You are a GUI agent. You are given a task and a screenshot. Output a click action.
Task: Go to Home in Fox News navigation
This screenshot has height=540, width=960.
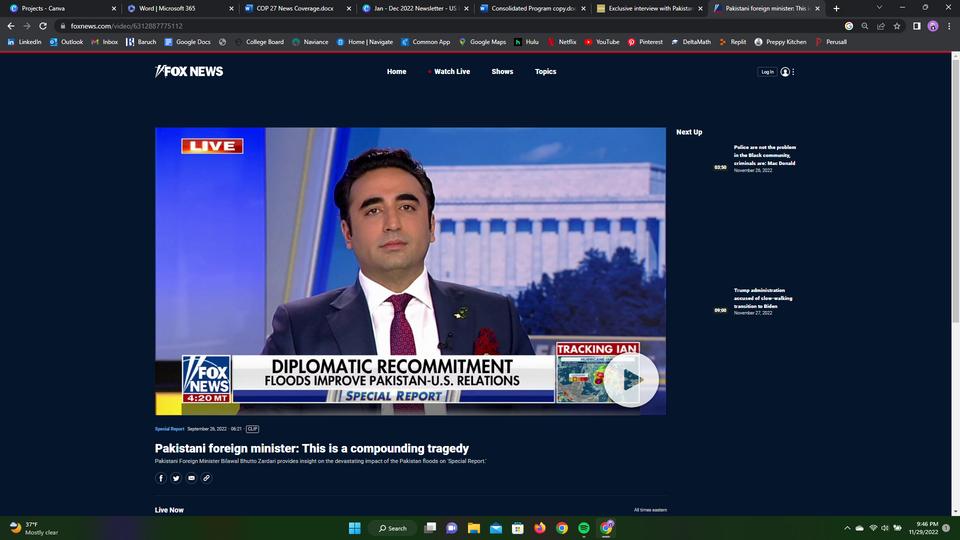(x=396, y=72)
